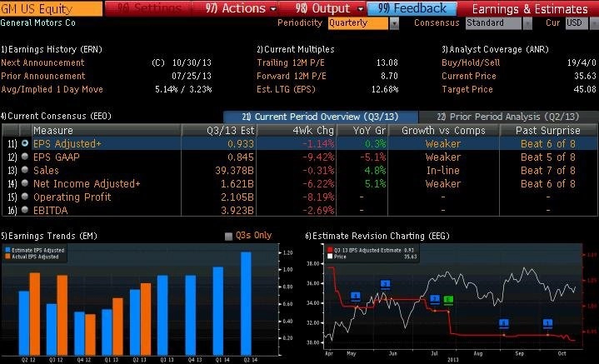Click the green E earnings marker on EEG chart
Image resolution: width=599 pixels, height=364 pixels.
448,300
